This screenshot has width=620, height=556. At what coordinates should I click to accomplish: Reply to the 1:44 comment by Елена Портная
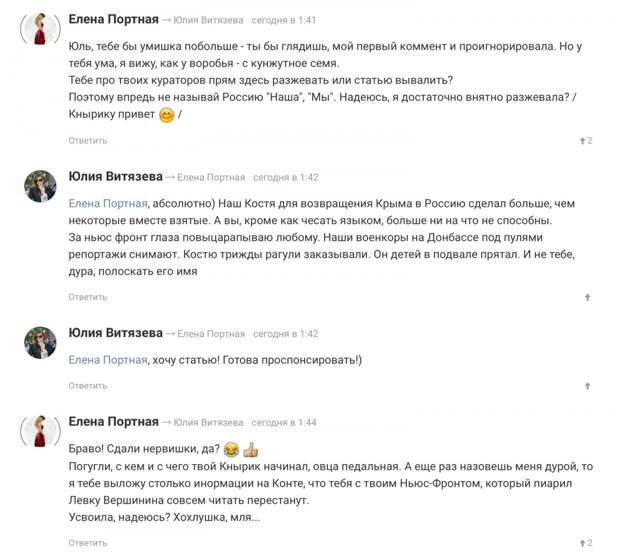click(88, 543)
